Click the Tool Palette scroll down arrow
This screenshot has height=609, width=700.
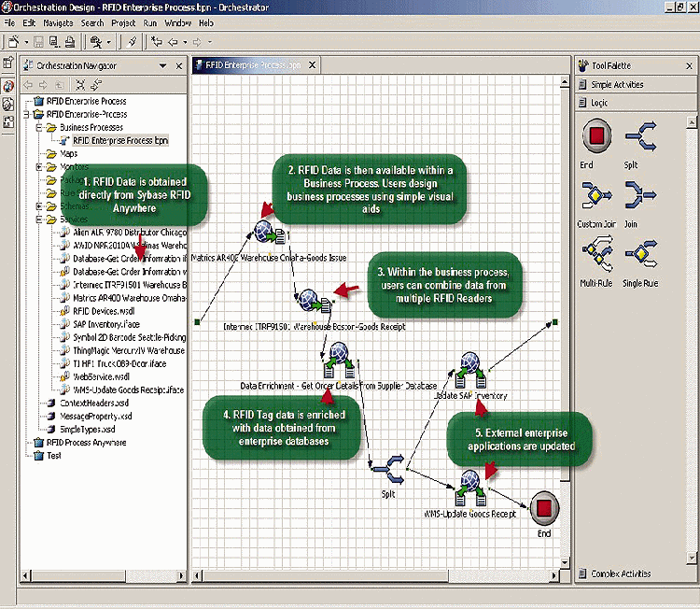[x=691, y=558]
